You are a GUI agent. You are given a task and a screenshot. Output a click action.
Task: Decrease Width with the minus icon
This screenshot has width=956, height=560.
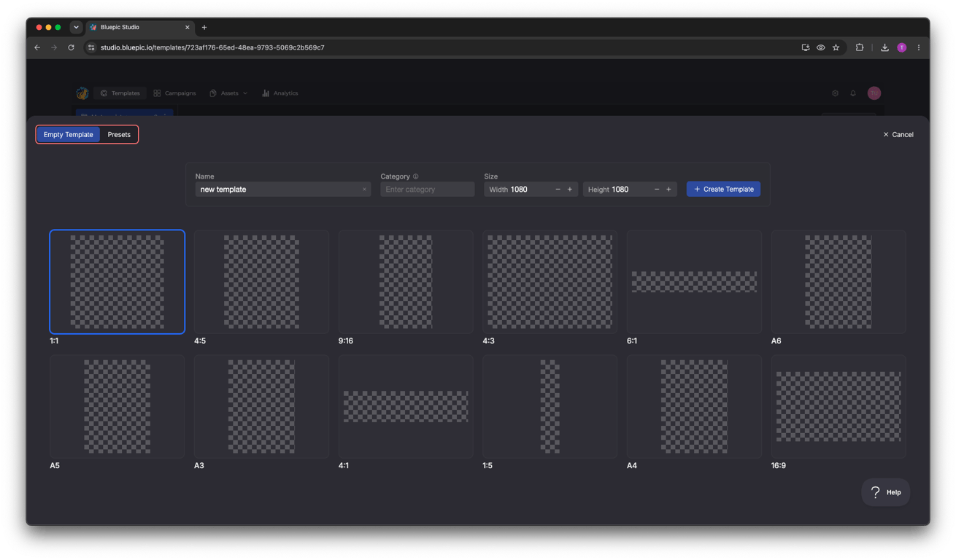(x=558, y=190)
